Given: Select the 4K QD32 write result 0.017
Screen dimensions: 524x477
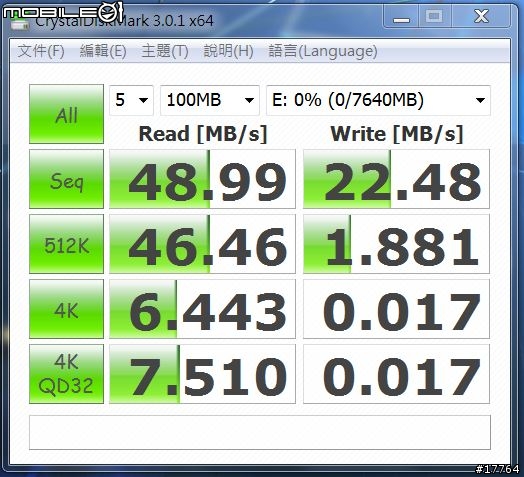Looking at the screenshot, I should (396, 374).
